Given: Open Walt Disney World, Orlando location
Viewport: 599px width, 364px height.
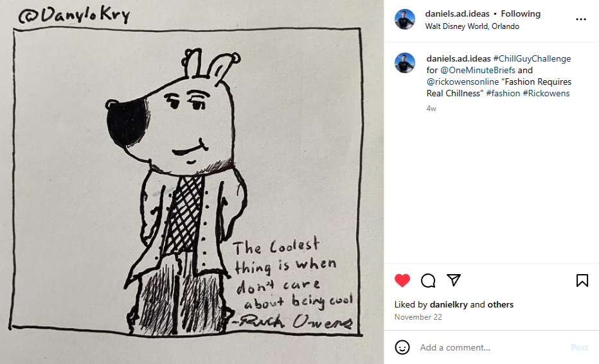Looking at the screenshot, I should point(472,26).
